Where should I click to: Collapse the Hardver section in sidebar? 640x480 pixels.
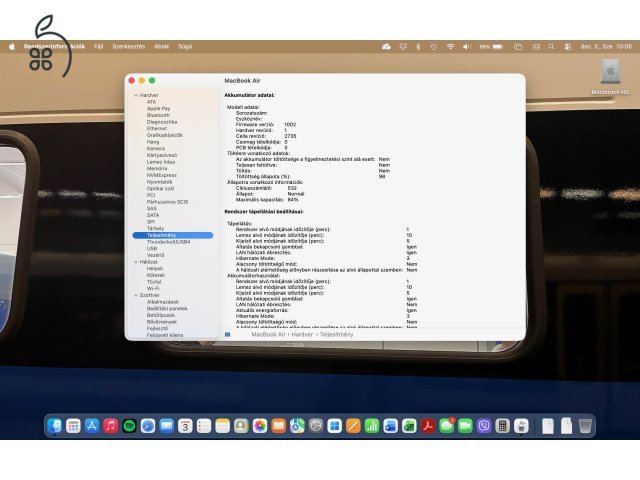pos(136,95)
